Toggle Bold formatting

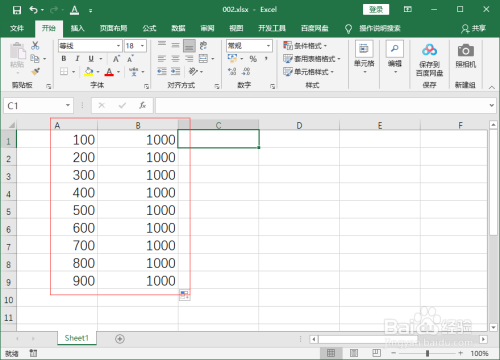pyautogui.click(x=64, y=59)
